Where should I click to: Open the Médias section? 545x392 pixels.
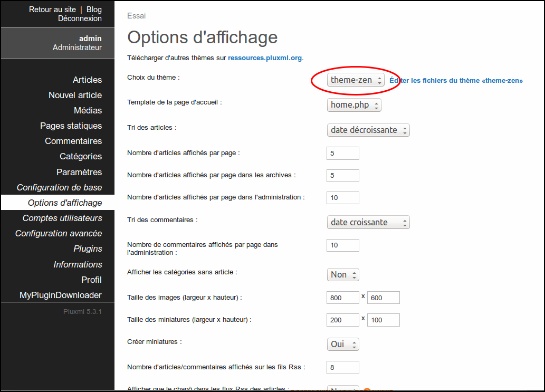click(88, 110)
